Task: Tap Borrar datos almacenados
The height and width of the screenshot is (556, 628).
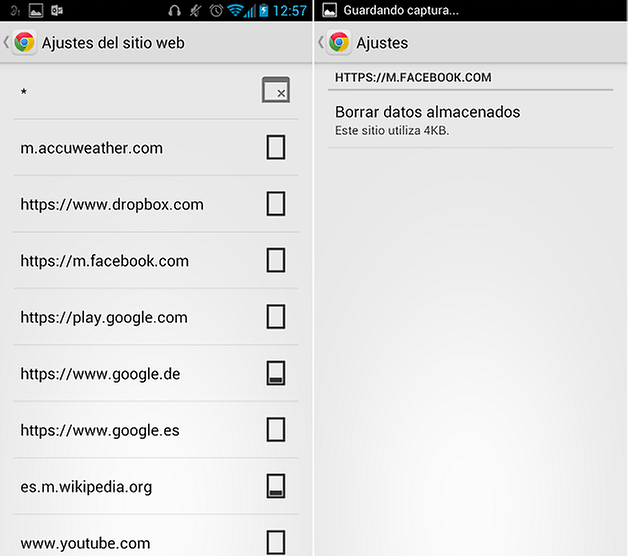Action: (470, 119)
